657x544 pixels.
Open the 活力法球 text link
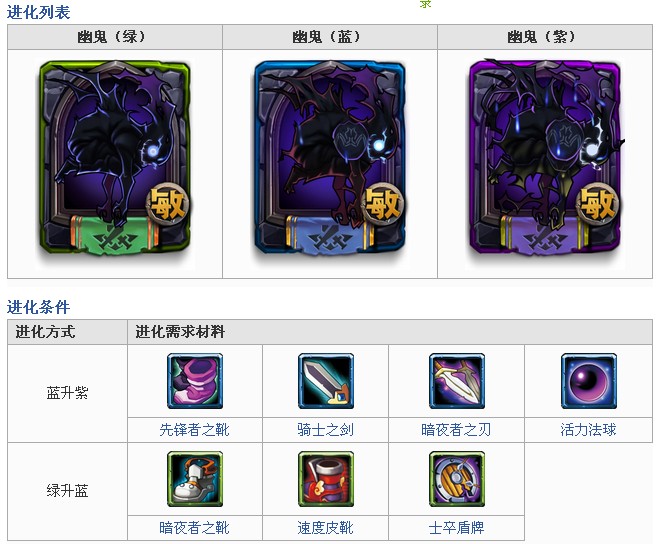point(588,430)
